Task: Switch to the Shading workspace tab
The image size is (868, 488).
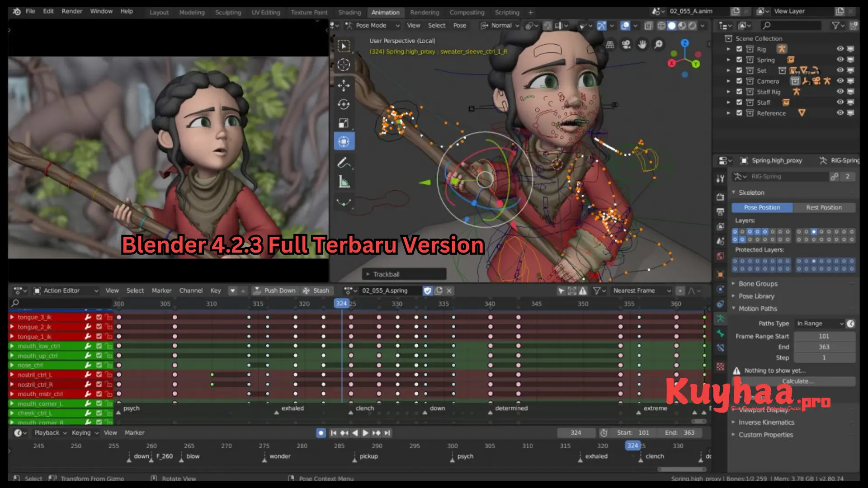Action: [349, 13]
